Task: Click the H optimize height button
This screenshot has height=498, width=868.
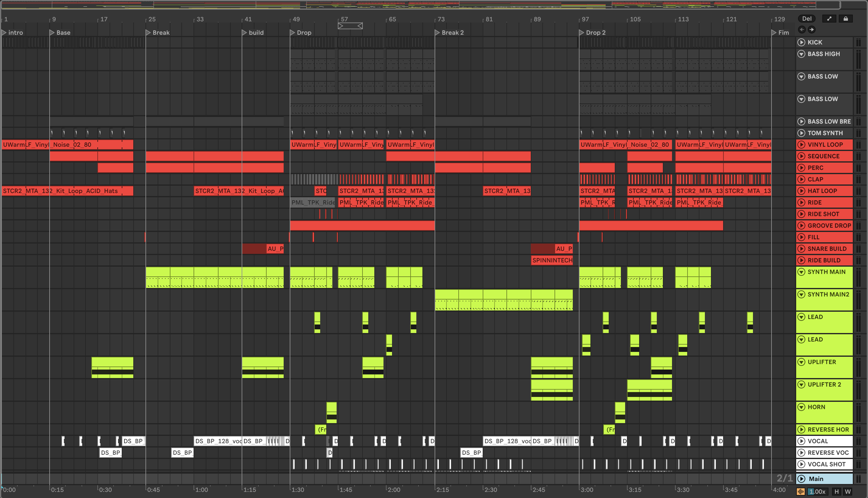Action: [x=836, y=492]
